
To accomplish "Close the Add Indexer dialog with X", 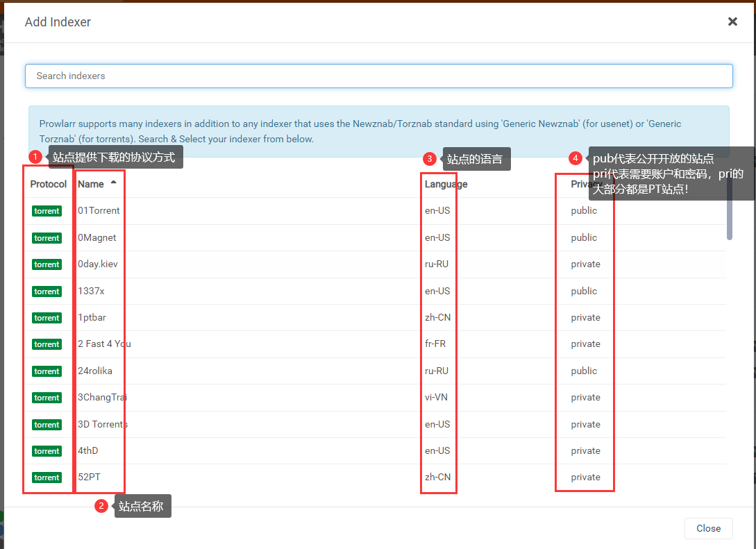I will pos(732,22).
